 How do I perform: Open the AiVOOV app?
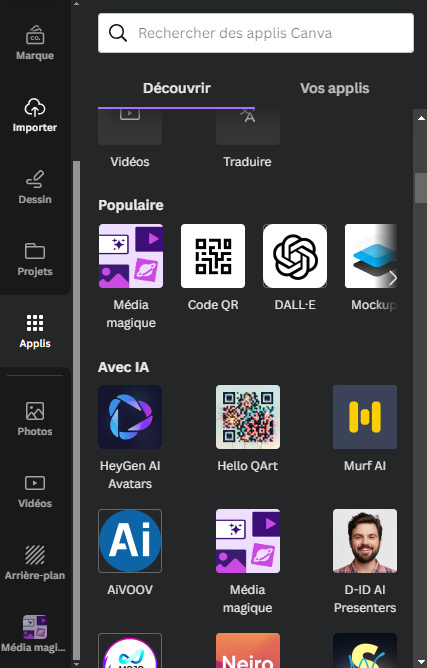pyautogui.click(x=130, y=541)
